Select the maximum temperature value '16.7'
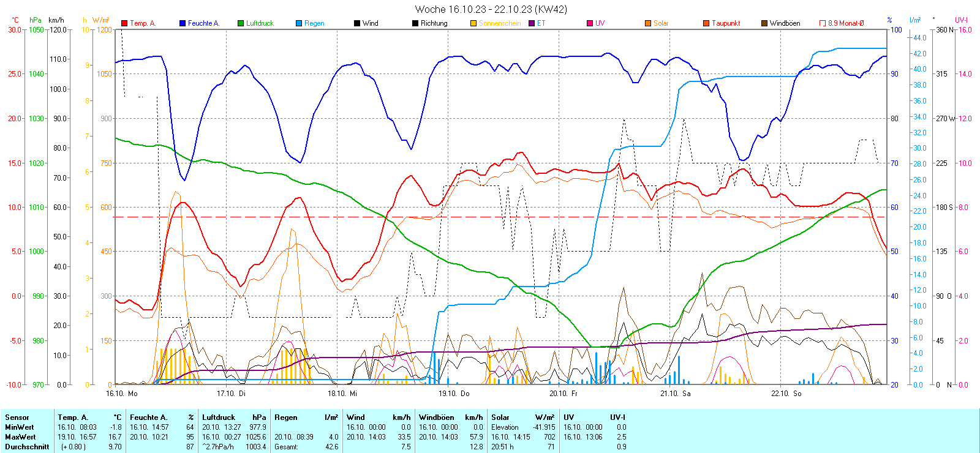The height and width of the screenshot is (453, 980). [115, 437]
